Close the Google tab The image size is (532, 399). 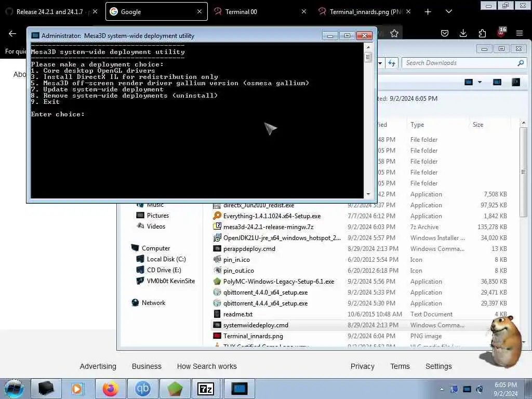pyautogui.click(x=199, y=11)
